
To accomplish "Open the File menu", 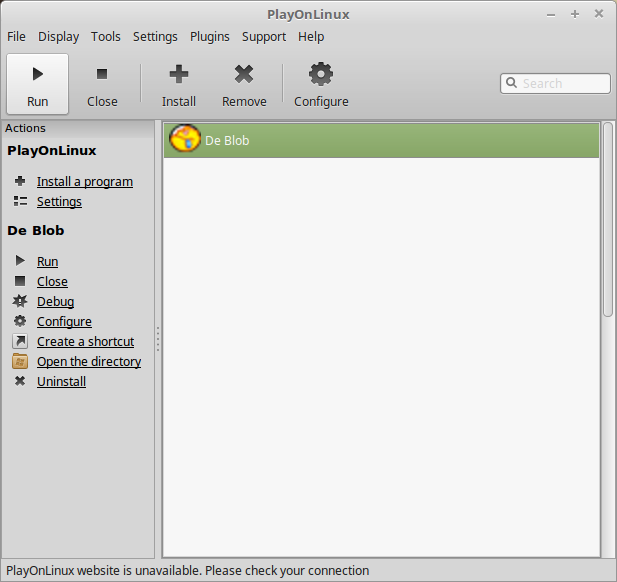I will (17, 37).
